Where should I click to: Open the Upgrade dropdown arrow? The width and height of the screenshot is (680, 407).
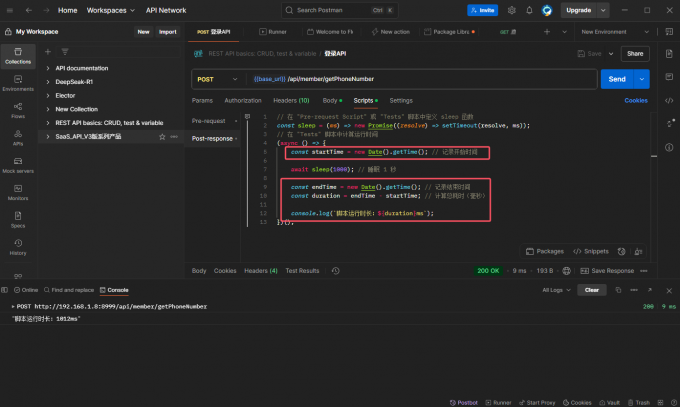click(603, 10)
